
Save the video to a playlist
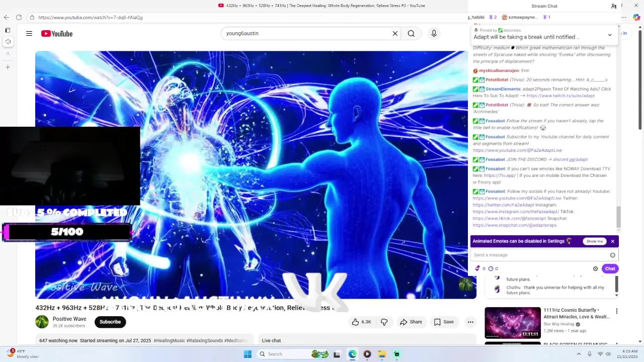click(x=444, y=322)
